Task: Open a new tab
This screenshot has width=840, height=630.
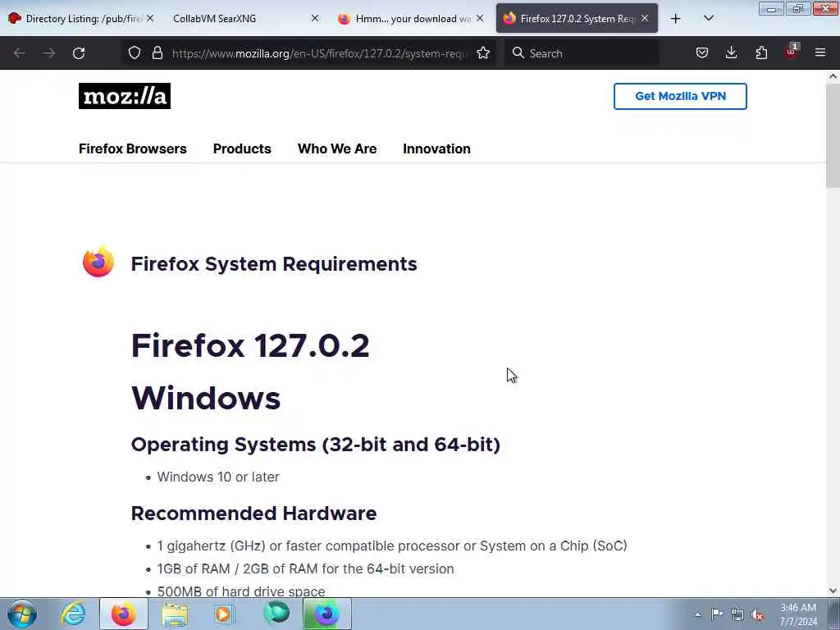Action: pyautogui.click(x=676, y=19)
